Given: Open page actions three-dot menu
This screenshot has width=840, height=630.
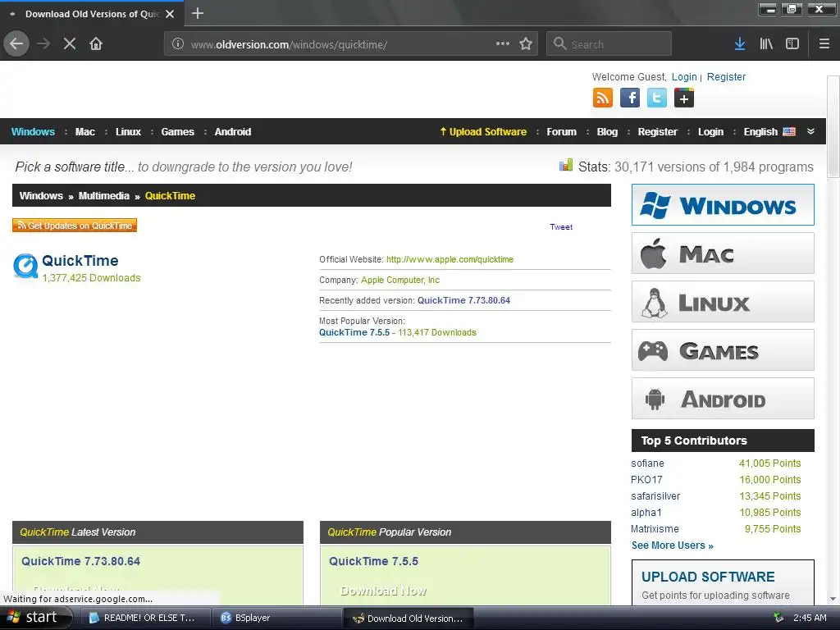Looking at the screenshot, I should [503, 43].
